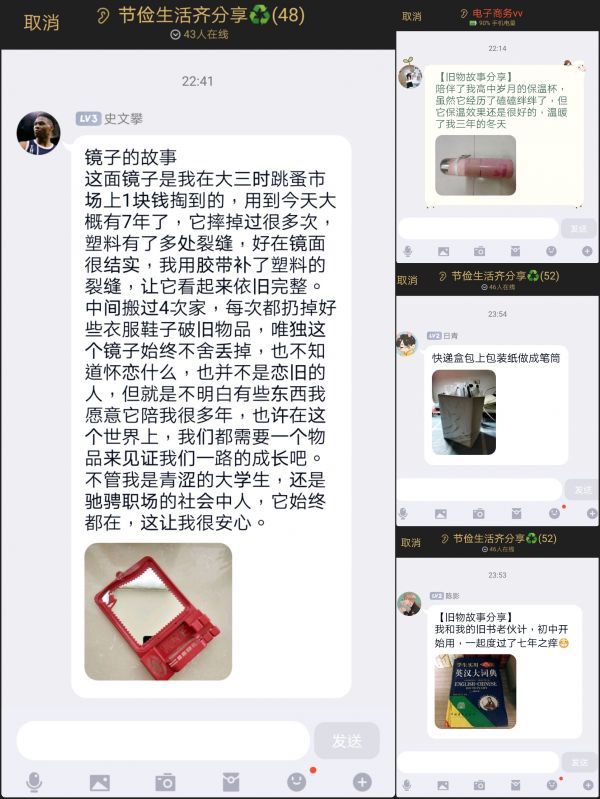Open the emoji picker in the large chat
Screen dimensions: 600x799
pos(297,782)
